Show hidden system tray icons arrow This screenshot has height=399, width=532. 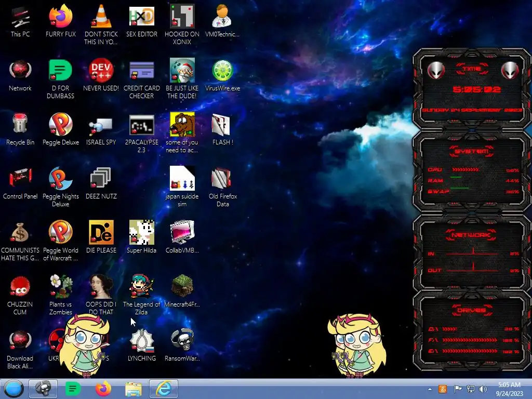click(x=430, y=389)
